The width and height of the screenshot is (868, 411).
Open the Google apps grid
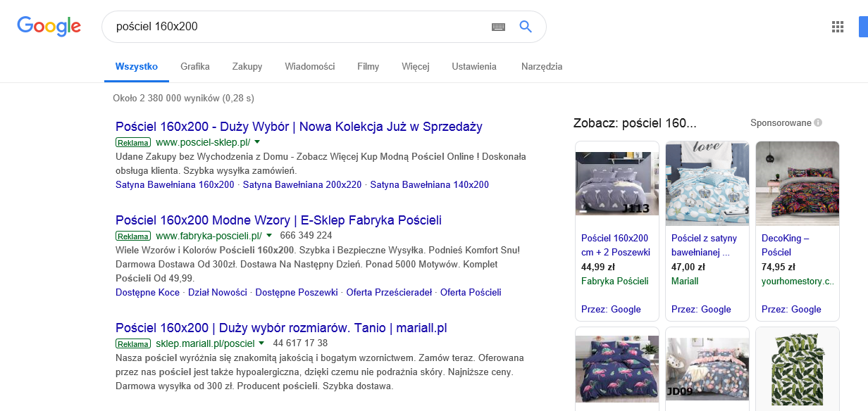point(838,27)
